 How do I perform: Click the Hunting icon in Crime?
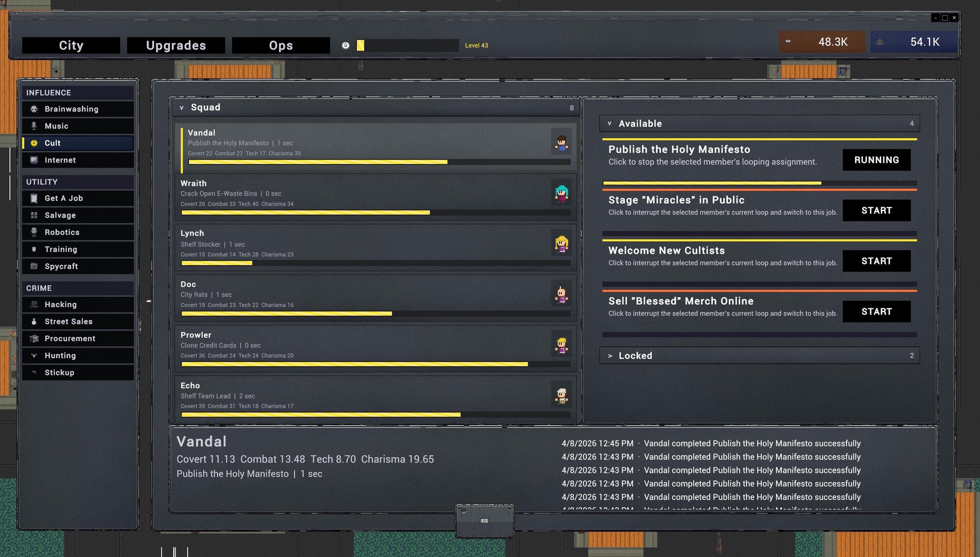coord(34,355)
